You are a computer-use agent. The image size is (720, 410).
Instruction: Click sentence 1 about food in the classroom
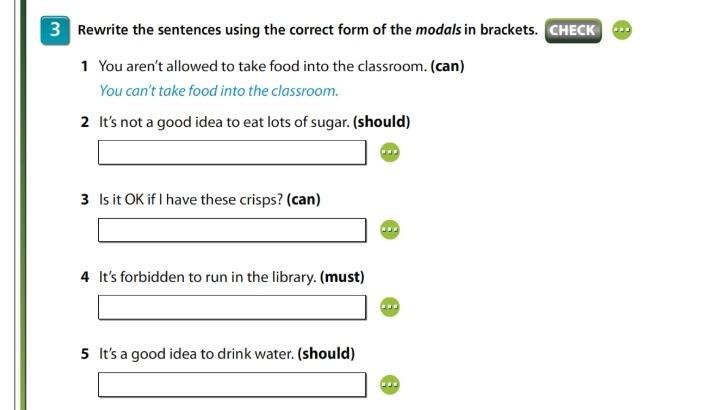[x=262, y=67]
